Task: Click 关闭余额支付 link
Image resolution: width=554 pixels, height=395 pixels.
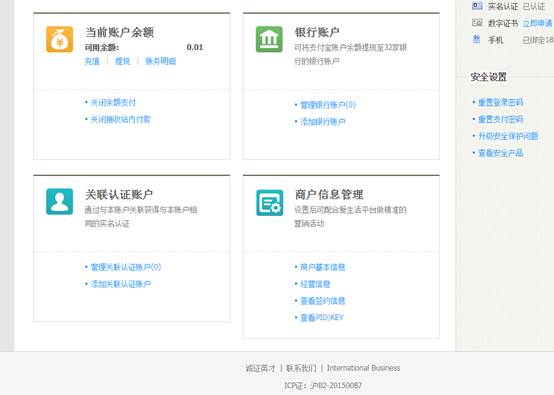Action: coord(113,102)
